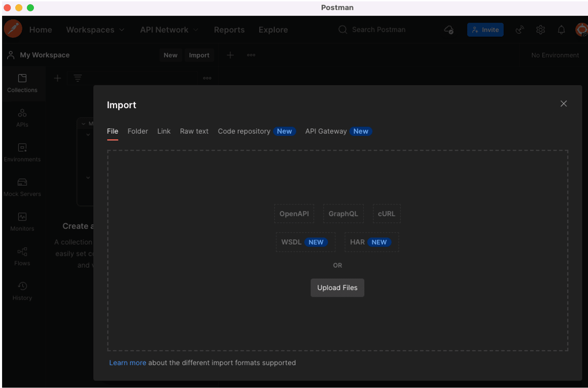
Task: Open the Learn more link
Action: (x=128, y=363)
